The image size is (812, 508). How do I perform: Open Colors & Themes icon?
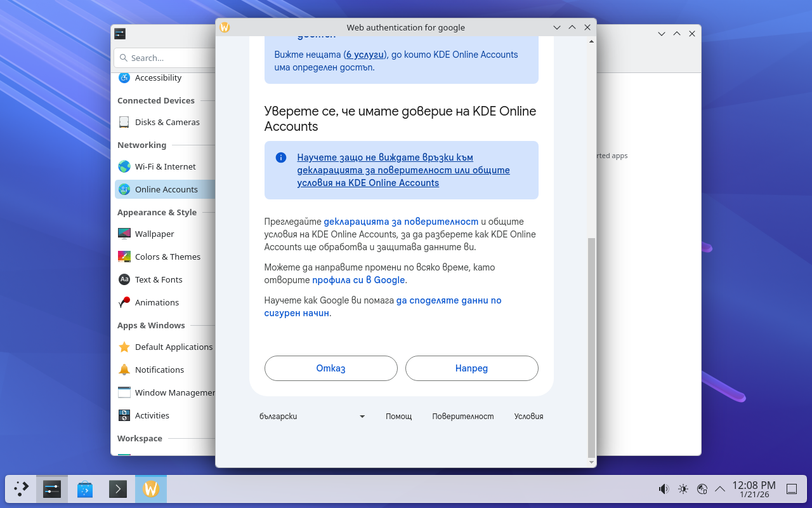124,257
